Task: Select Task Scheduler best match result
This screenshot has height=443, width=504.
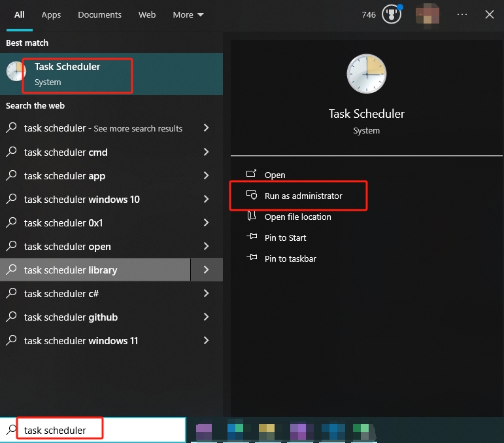Action: [x=111, y=74]
